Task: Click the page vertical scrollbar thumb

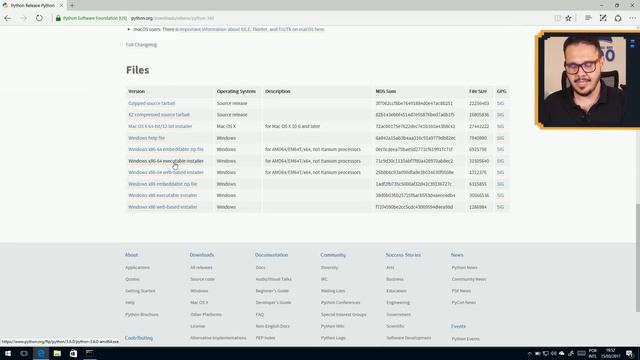Action: 638,257
